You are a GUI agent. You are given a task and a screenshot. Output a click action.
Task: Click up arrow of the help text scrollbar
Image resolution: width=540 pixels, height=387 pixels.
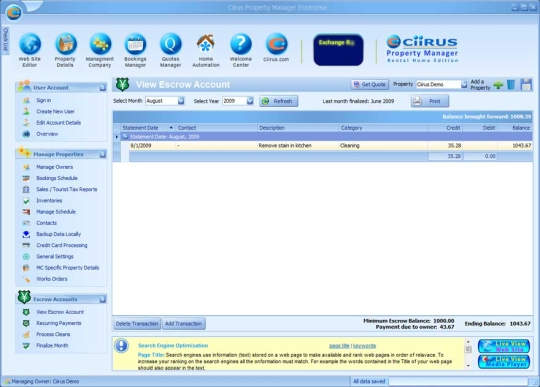click(x=468, y=342)
